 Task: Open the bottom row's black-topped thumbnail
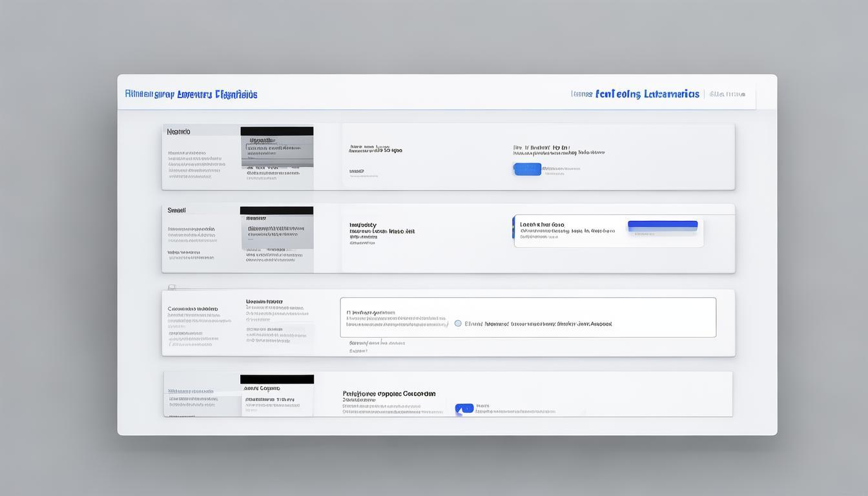tap(276, 395)
